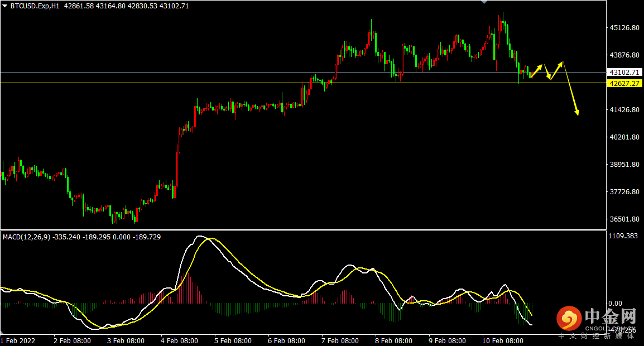Click the MACD zero level label 0.00

pyautogui.click(x=615, y=304)
